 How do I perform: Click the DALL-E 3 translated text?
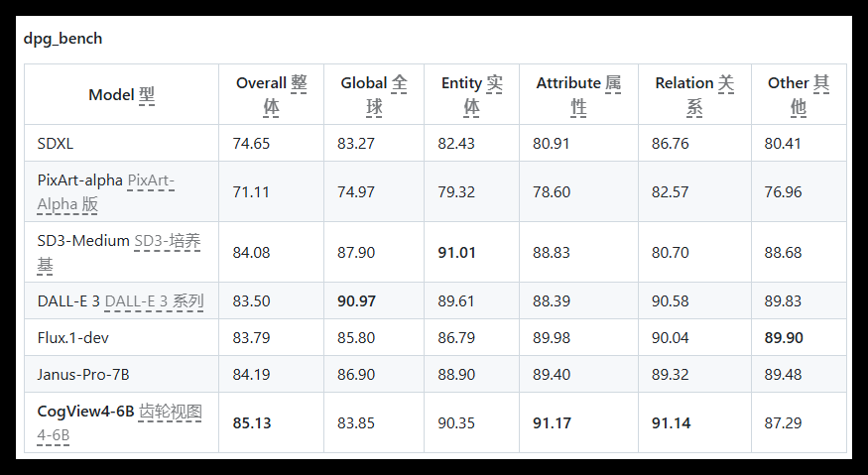(x=154, y=301)
